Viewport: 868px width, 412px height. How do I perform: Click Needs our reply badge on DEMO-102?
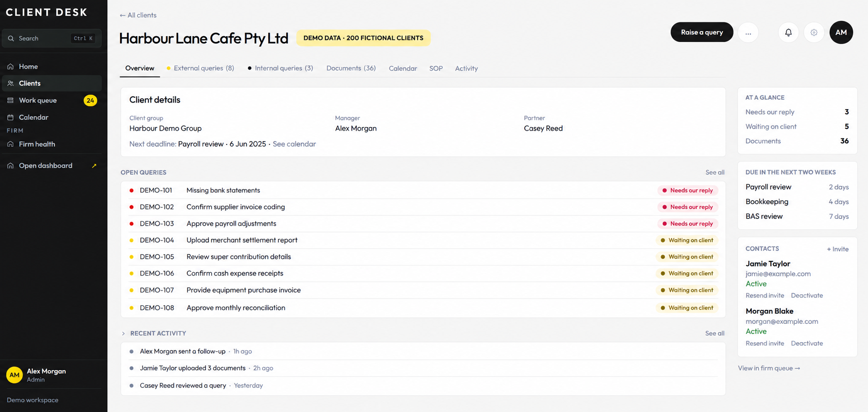tap(687, 207)
